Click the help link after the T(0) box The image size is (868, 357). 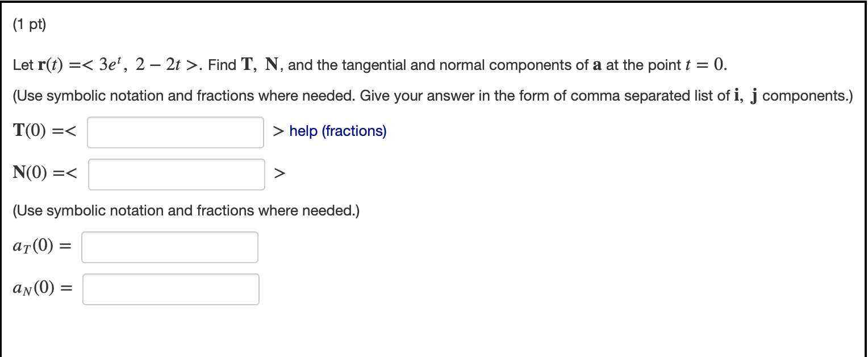(337, 131)
